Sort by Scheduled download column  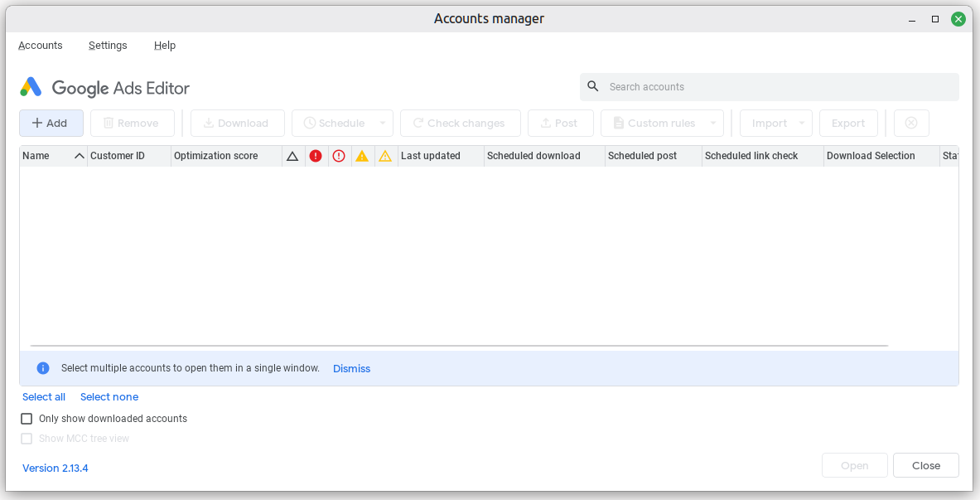[544, 156]
